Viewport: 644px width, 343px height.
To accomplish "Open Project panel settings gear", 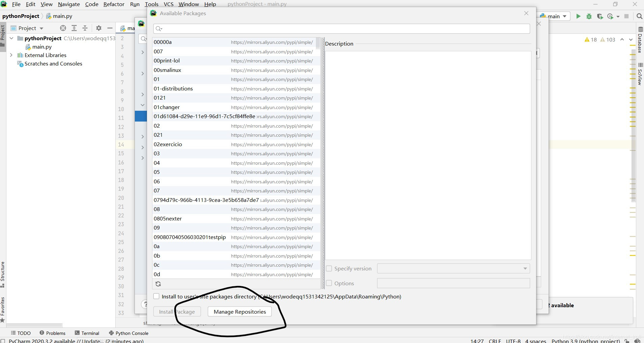I will pos(99,28).
